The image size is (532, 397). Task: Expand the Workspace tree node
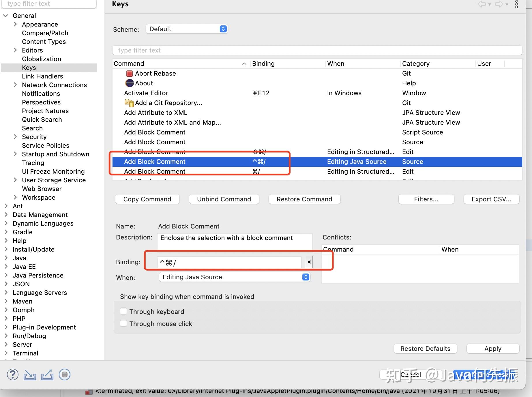coord(15,197)
